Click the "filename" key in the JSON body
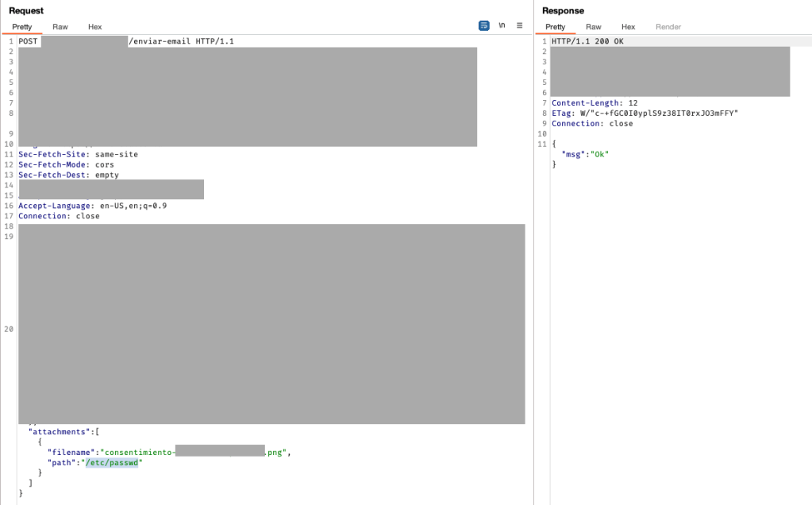The height and width of the screenshot is (505, 812). pos(71,453)
